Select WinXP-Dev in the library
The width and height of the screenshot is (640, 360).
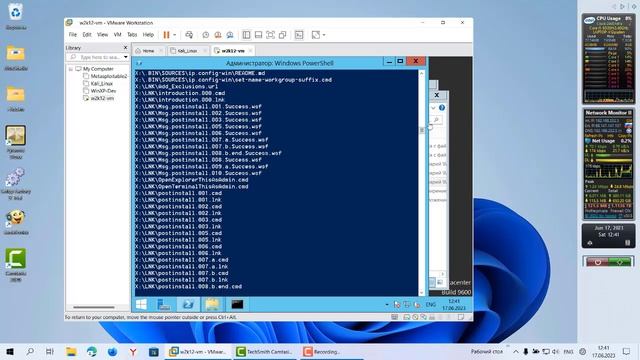coord(100,91)
